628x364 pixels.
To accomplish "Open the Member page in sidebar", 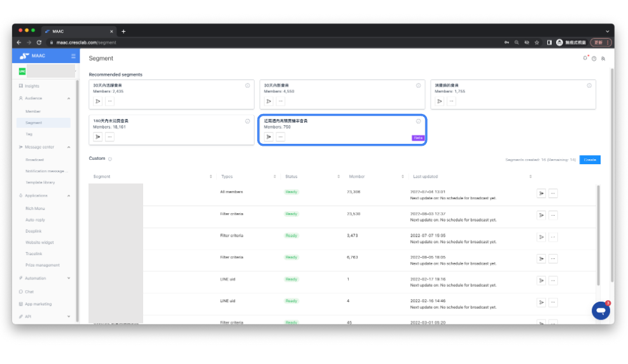I will coord(33,111).
